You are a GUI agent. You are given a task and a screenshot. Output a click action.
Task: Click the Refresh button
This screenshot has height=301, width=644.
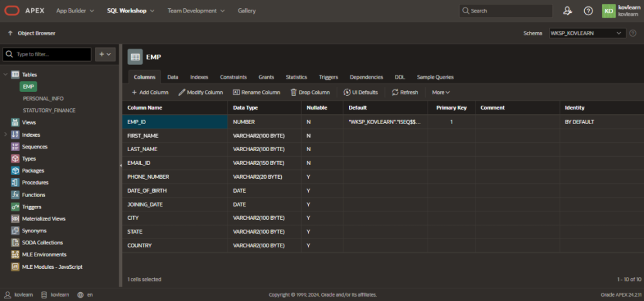click(405, 92)
